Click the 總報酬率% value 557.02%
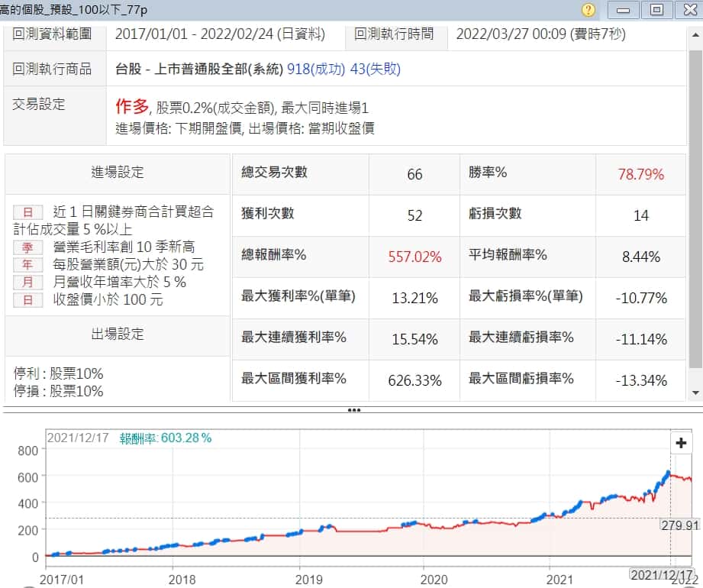The image size is (703, 588). pyautogui.click(x=414, y=257)
